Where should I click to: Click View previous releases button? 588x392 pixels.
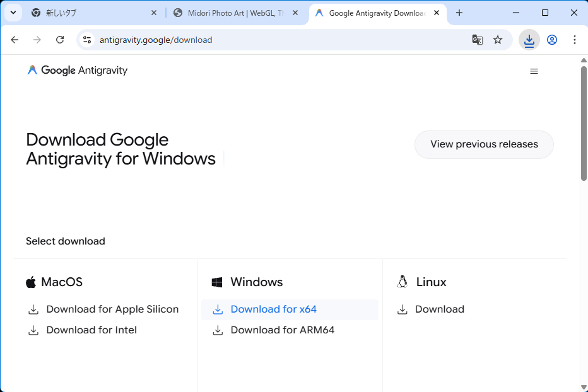coord(484,144)
